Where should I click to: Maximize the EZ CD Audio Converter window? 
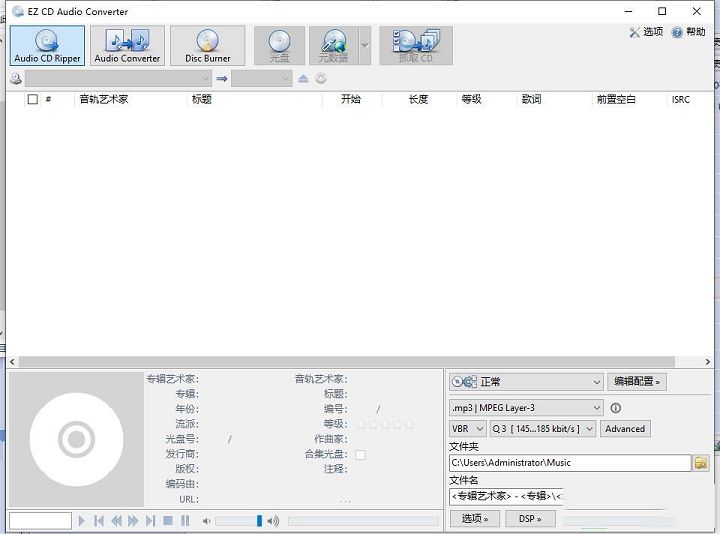tap(662, 11)
